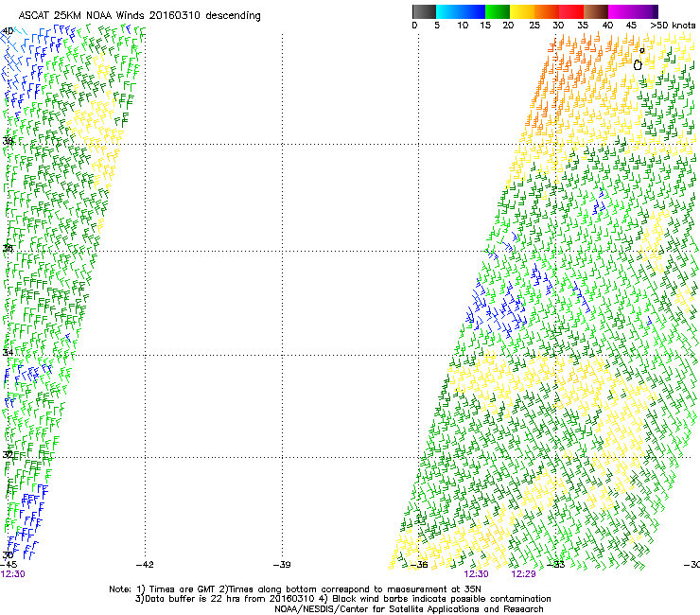Screen dimensions: 700x615
Task: Click the '-45' longitude label
Action: pyautogui.click(x=8, y=564)
